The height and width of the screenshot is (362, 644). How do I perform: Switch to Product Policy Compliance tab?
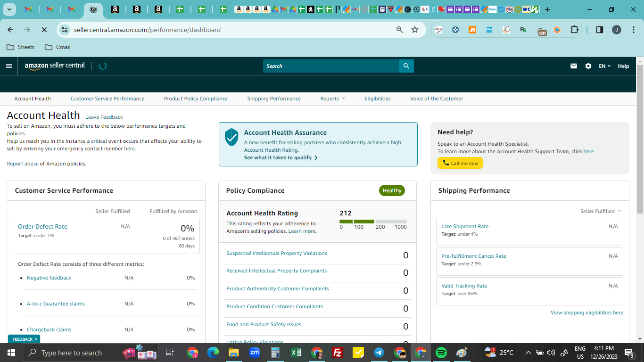point(196,99)
